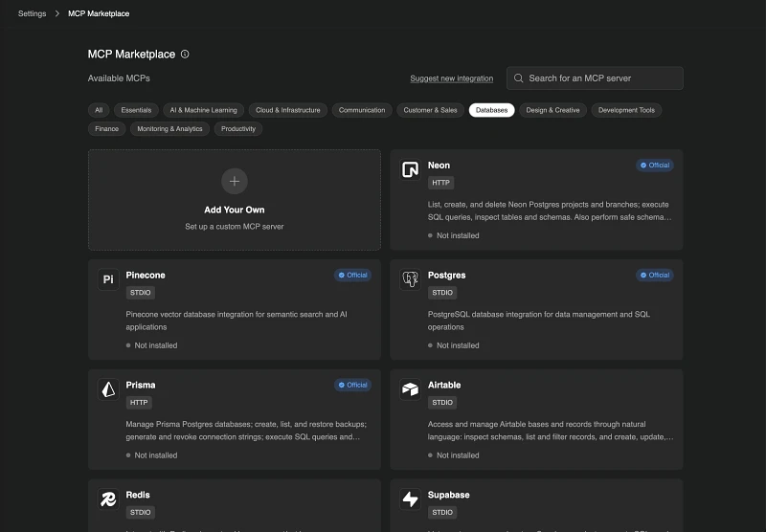The width and height of the screenshot is (766, 532).
Task: Select the Finance category filter
Action: [107, 129]
